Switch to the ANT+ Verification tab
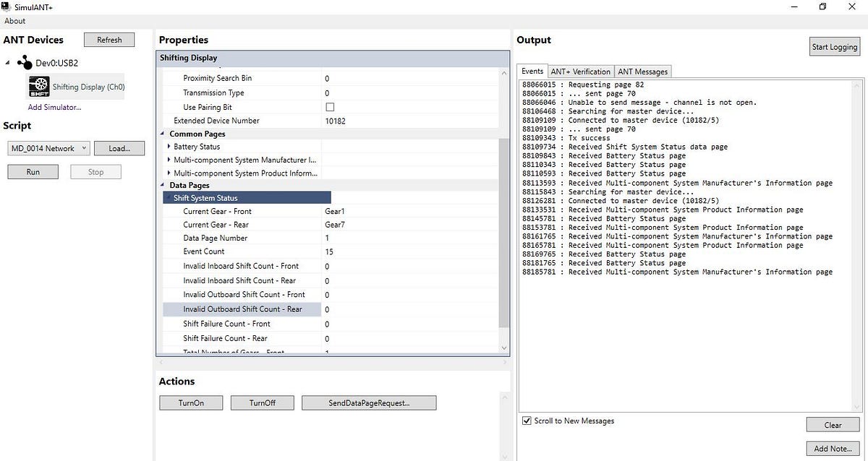This screenshot has width=868, height=461. point(580,71)
